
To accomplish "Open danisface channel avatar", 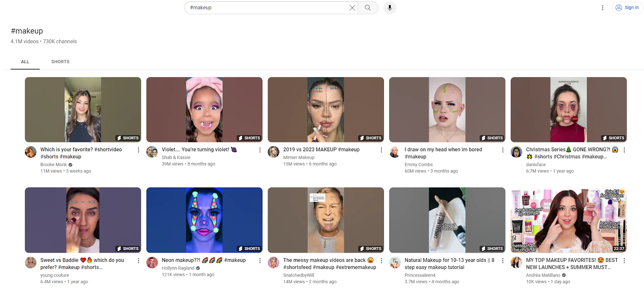I will [x=516, y=152].
